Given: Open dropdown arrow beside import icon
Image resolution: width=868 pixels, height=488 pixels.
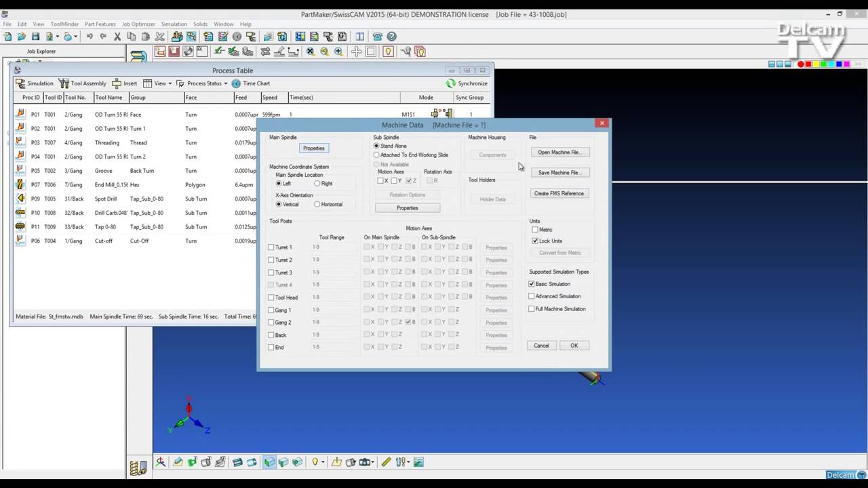Looking at the screenshot, I should point(58,37).
